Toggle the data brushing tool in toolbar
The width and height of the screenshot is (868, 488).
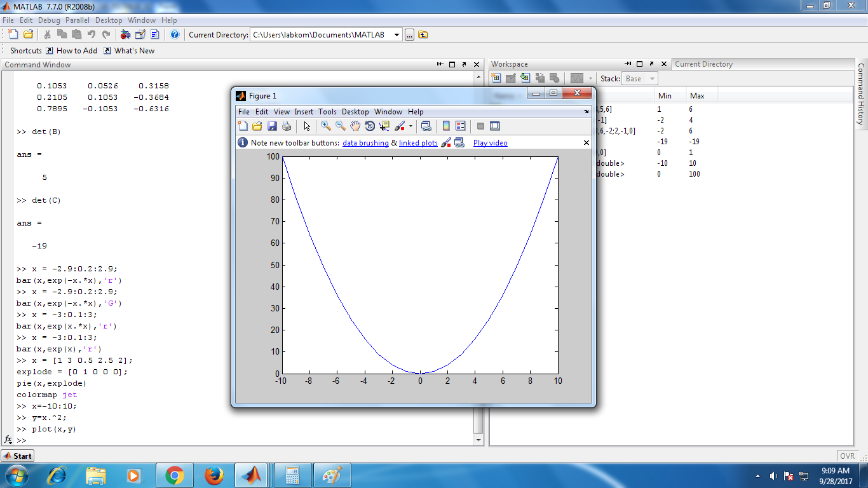pos(400,126)
